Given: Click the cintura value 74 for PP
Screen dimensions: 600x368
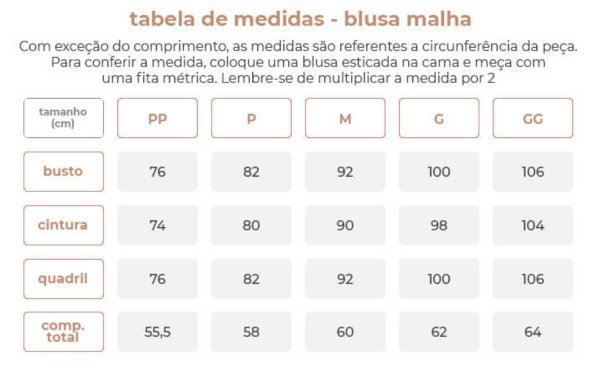Looking at the screenshot, I should (157, 225).
